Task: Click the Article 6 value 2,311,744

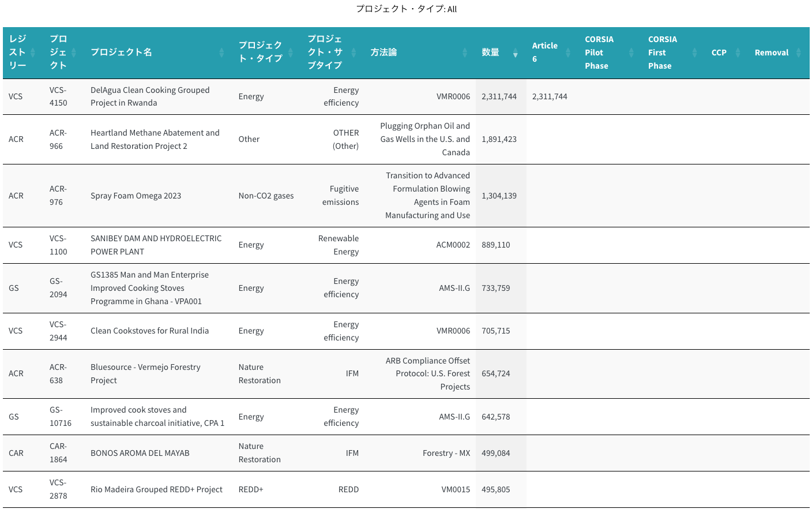Action: tap(550, 96)
